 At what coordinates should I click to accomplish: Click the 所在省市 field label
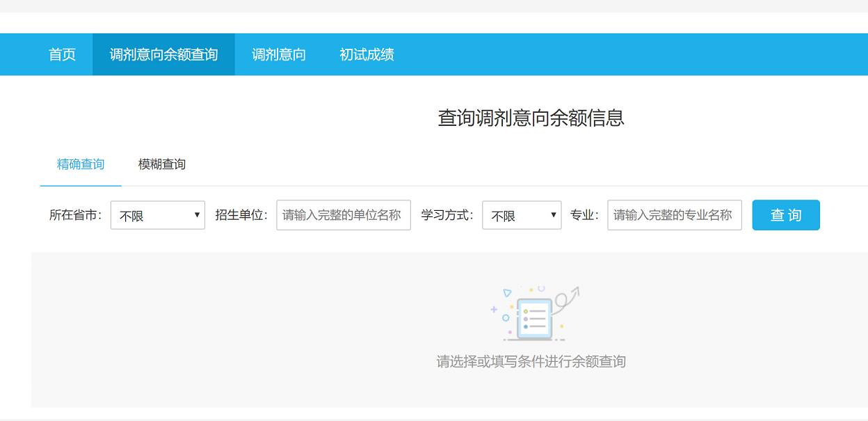pyautogui.click(x=76, y=215)
